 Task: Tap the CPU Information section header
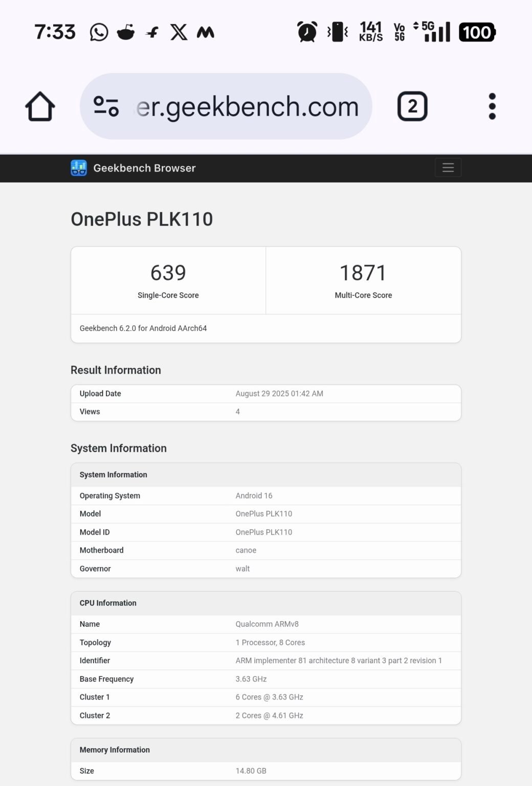(x=107, y=603)
